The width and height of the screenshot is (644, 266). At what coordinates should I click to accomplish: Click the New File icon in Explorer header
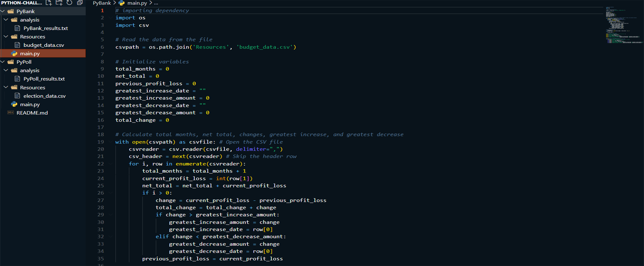click(49, 3)
